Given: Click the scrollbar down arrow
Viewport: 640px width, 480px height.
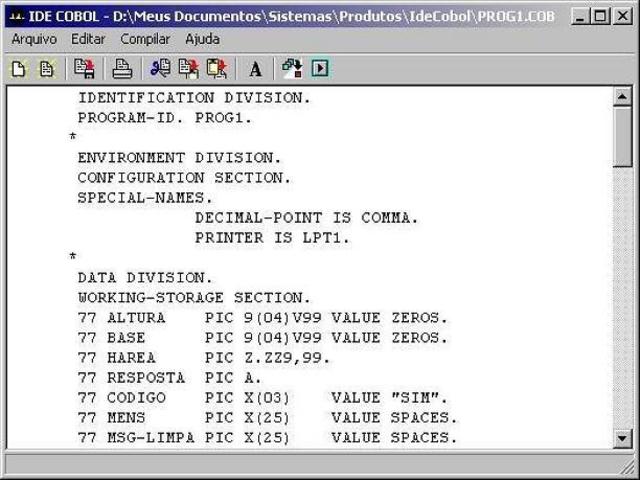Looking at the screenshot, I should pyautogui.click(x=622, y=438).
